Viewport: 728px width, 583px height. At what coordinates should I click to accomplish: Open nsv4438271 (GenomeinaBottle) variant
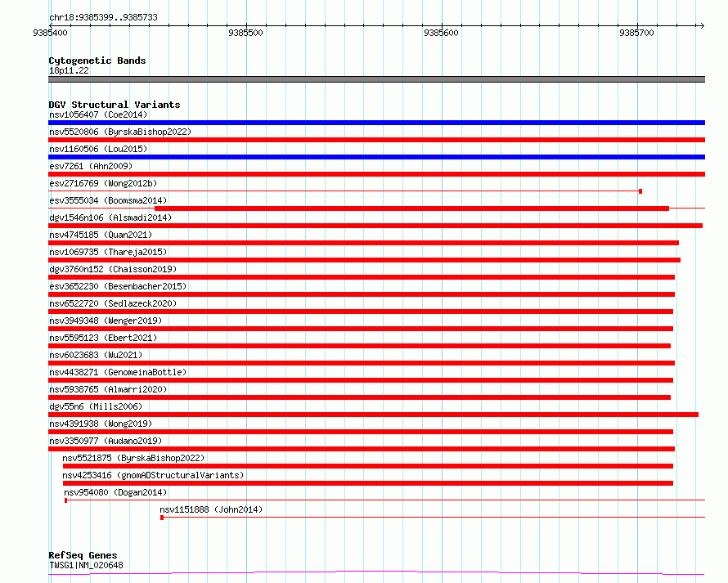(x=118, y=372)
